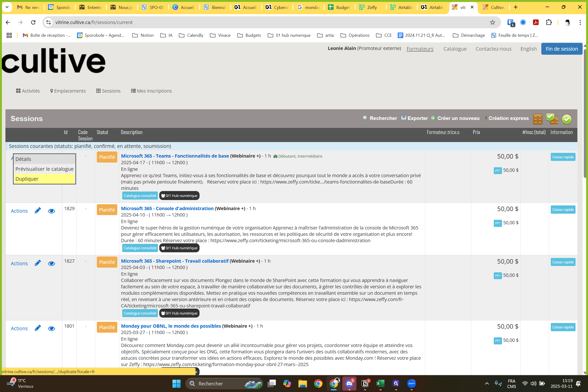Open Microsoft 365 Console d'administration session
The height and width of the screenshot is (392, 588).
(x=167, y=208)
